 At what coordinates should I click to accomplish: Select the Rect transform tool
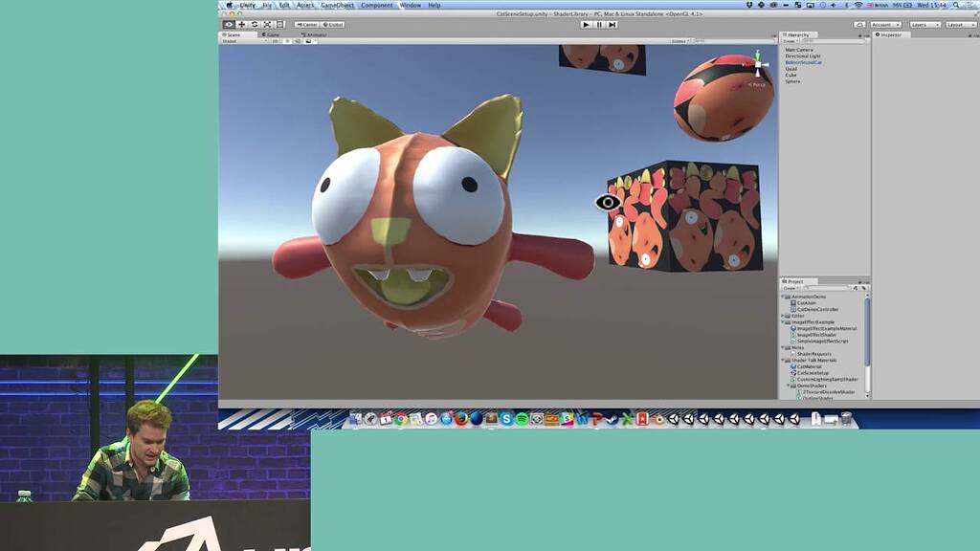click(x=280, y=24)
